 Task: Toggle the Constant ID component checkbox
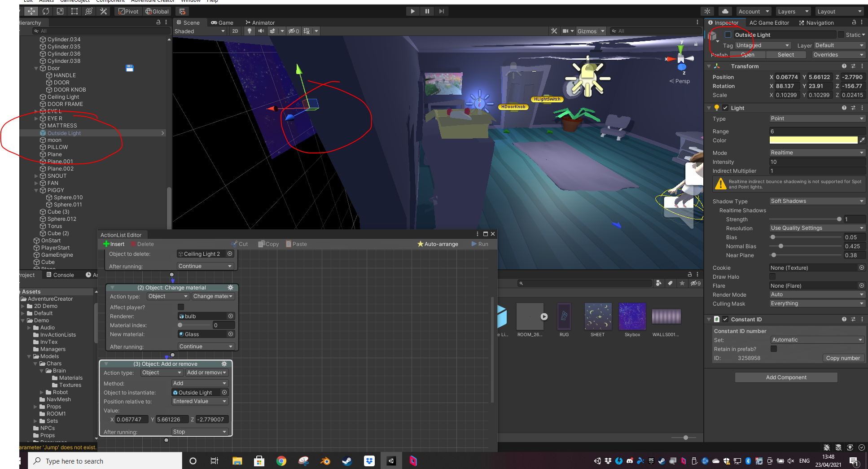(725, 319)
